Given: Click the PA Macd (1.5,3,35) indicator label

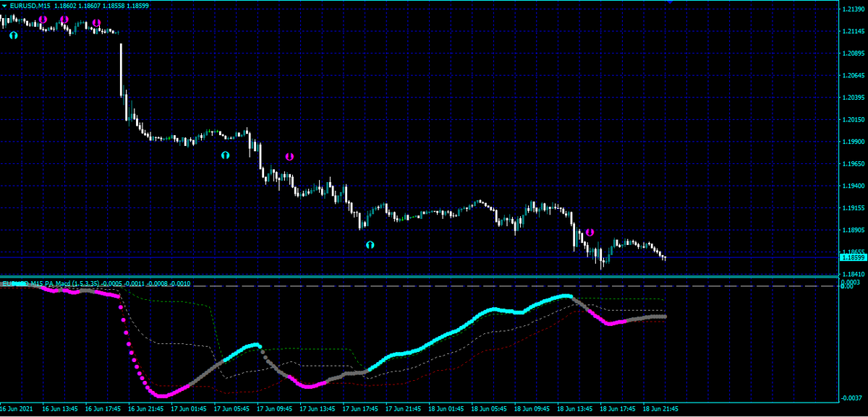Looking at the screenshot, I should tap(72, 283).
